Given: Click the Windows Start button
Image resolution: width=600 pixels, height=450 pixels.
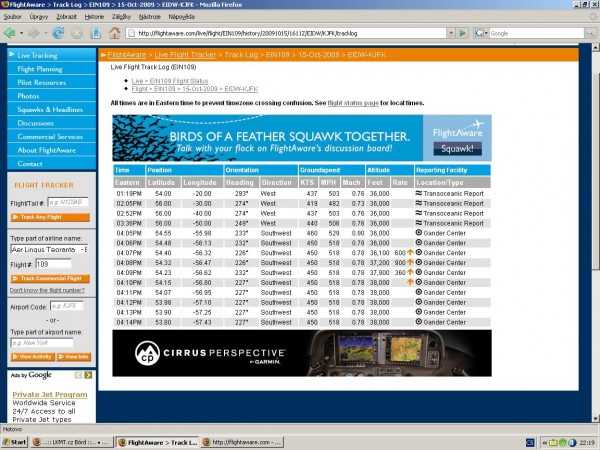Looking at the screenshot, I should pyautogui.click(x=15, y=442).
